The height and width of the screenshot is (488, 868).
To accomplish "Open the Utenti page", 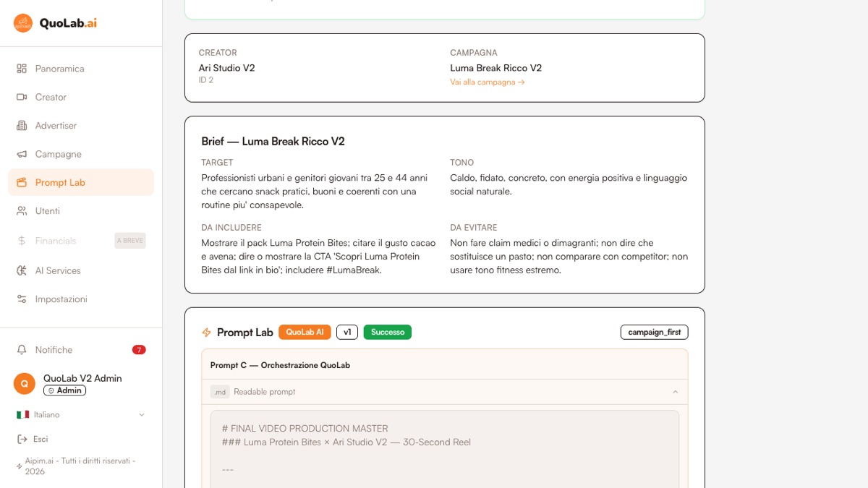I will click(81, 211).
